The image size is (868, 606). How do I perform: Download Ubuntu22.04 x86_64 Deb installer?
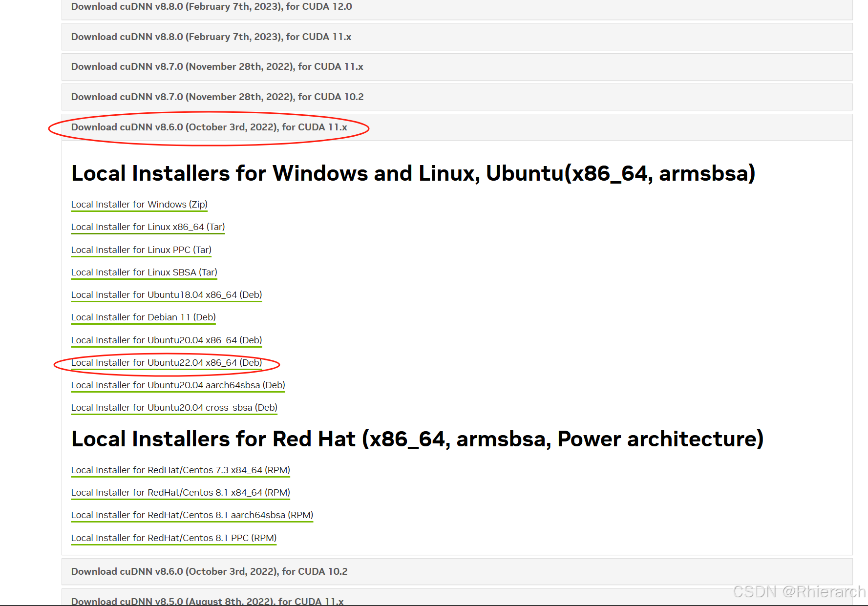(167, 363)
